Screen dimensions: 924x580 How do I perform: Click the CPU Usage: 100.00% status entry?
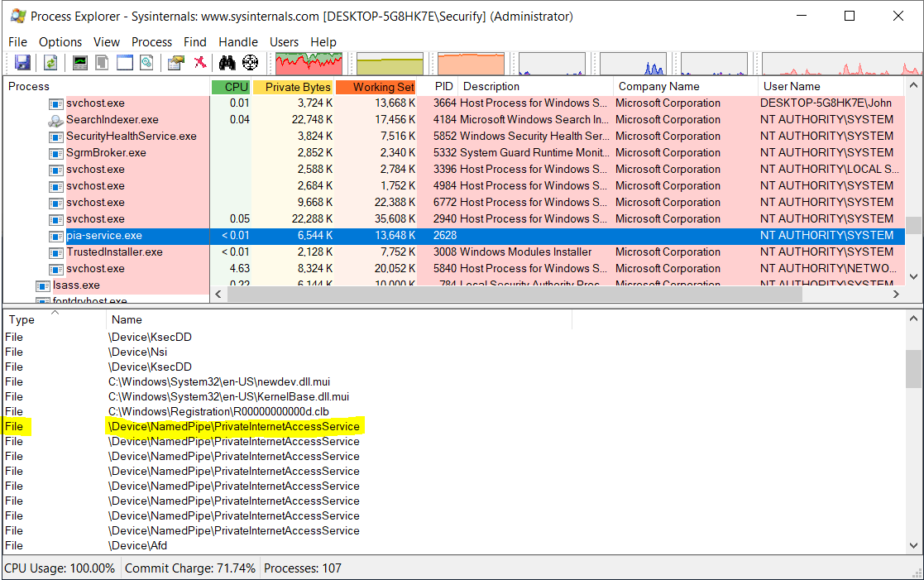(x=60, y=568)
